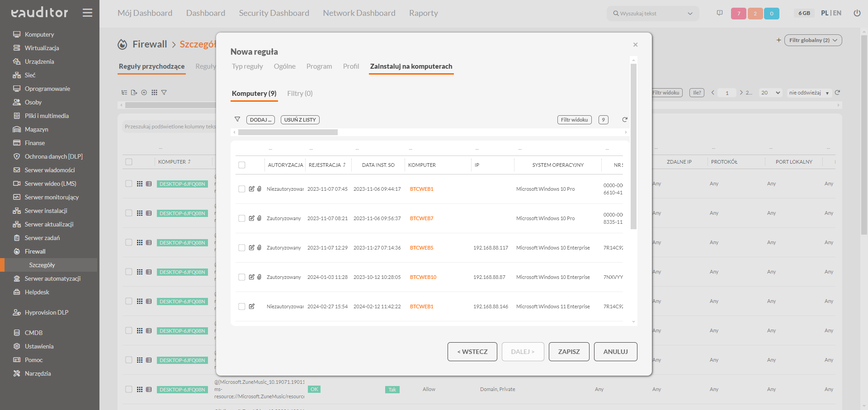Open Network Dashboard in top navigation

(x=359, y=13)
